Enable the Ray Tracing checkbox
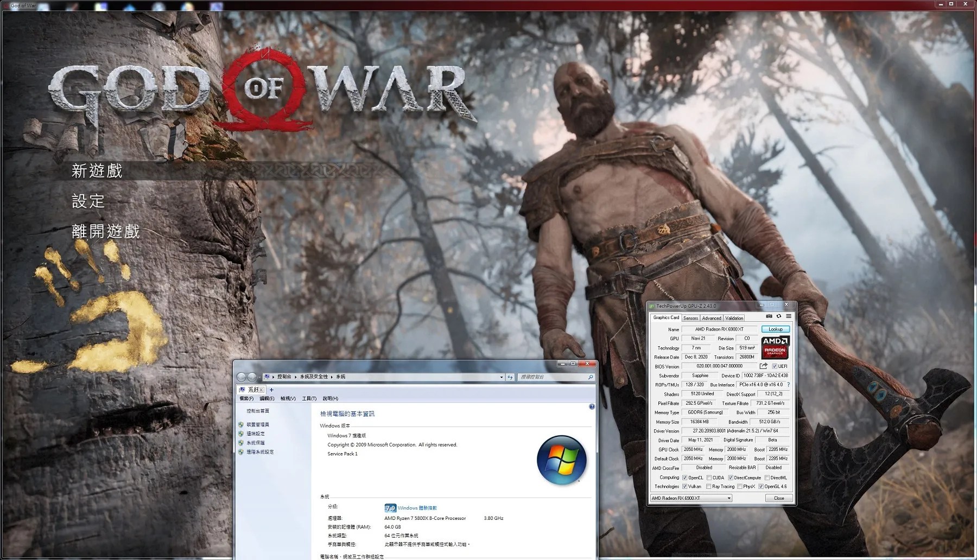 click(x=708, y=486)
